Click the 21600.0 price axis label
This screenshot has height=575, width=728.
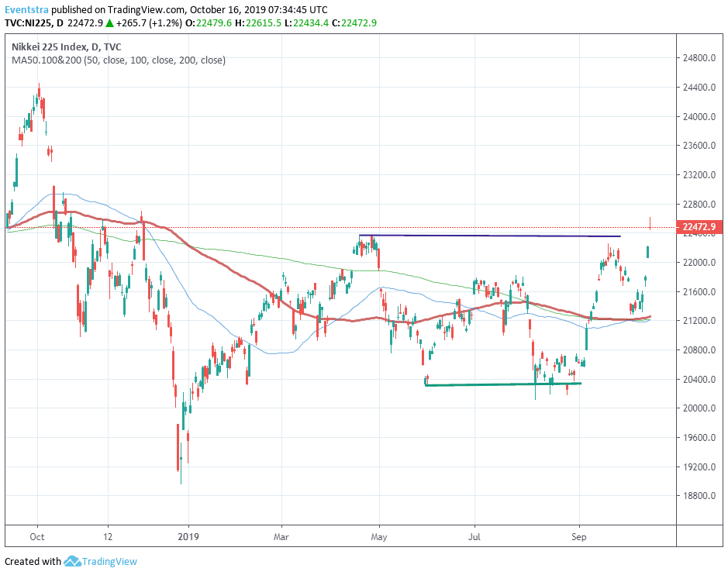click(x=699, y=292)
